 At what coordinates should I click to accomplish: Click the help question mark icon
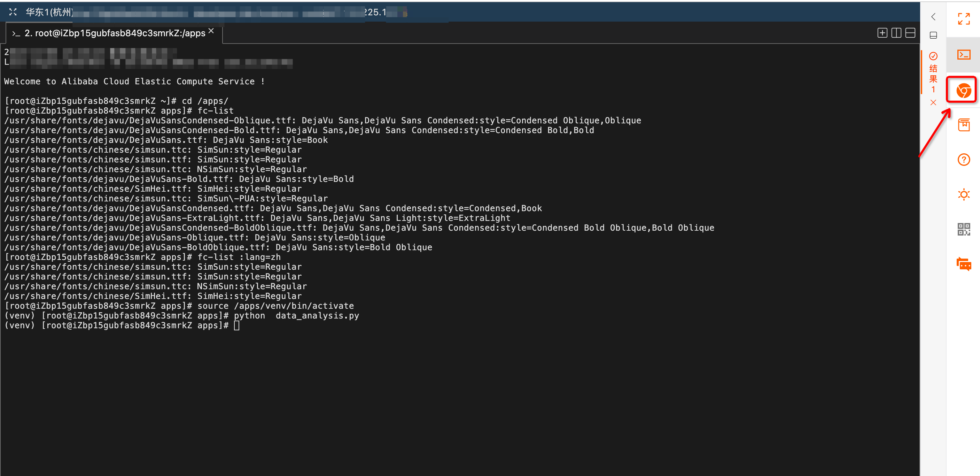[963, 160]
